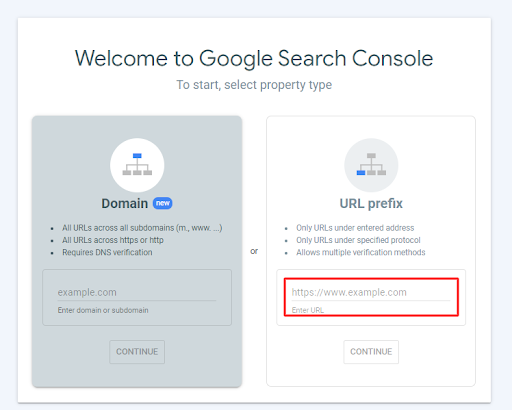The height and width of the screenshot is (410, 512).
Task: Click CONTINUE under the Domain card
Action: [137, 352]
